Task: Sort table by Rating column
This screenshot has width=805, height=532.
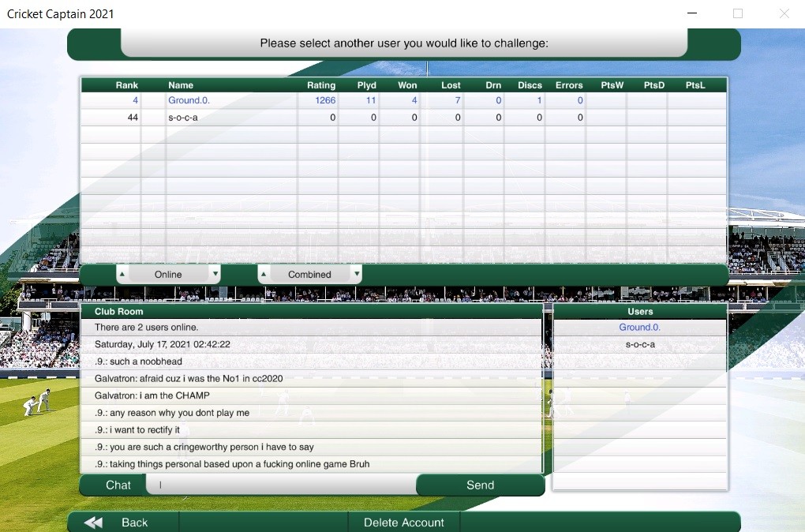Action: 321,85
